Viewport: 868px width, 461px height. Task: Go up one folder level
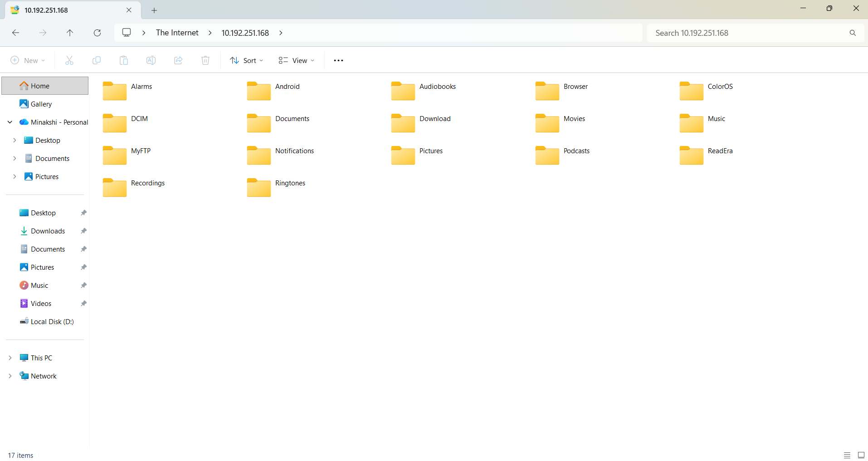pos(70,33)
